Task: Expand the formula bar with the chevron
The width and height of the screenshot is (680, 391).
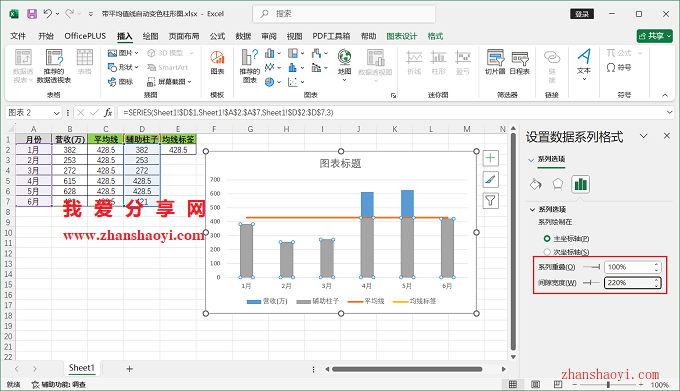Action: (670, 113)
